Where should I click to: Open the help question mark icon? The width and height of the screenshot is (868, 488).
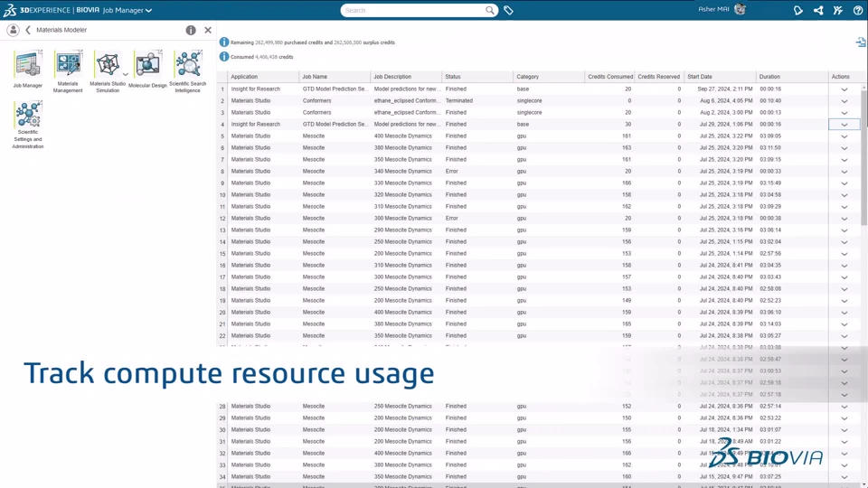pyautogui.click(x=858, y=10)
